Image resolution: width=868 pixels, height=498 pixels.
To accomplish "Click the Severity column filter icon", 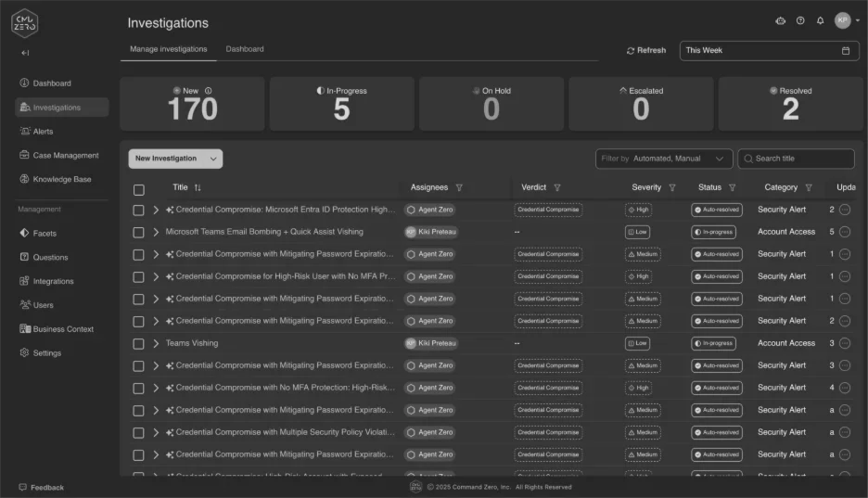I will 672,187.
